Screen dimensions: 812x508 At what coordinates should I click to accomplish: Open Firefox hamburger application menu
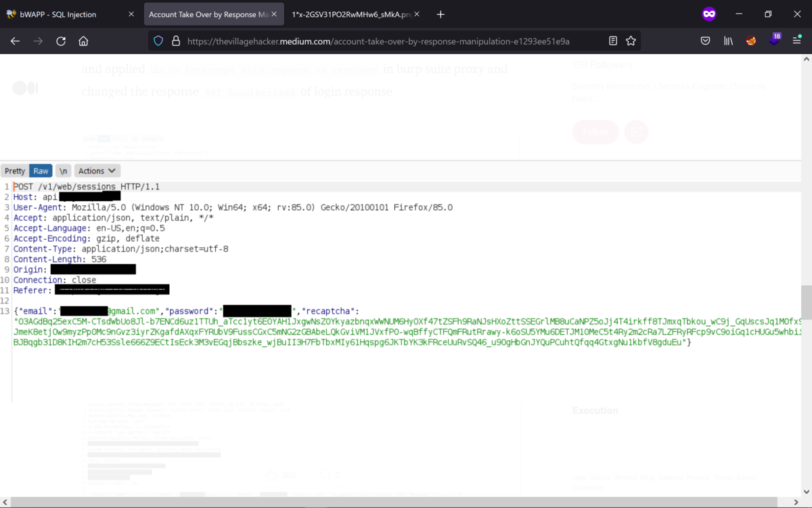click(x=797, y=41)
